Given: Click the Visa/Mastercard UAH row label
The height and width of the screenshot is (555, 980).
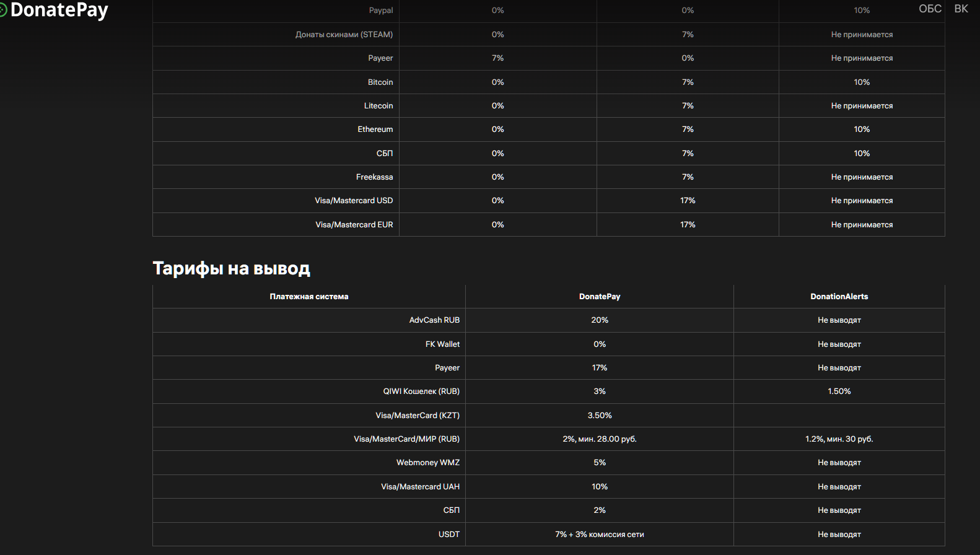Looking at the screenshot, I should point(420,487).
